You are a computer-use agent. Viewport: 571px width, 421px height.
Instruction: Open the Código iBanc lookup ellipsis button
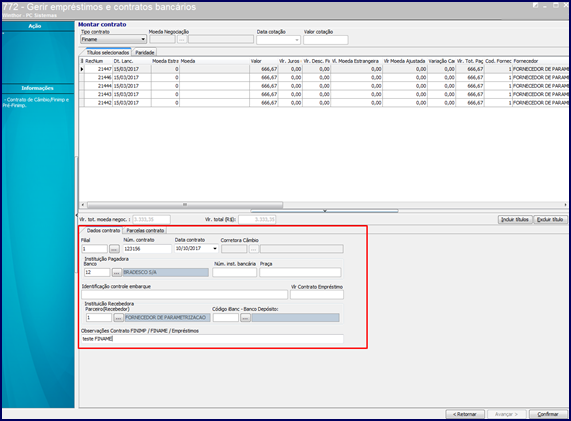tap(245, 318)
